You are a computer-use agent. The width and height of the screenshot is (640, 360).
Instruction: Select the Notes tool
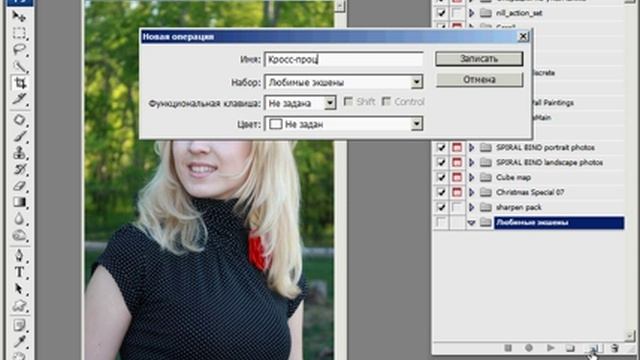pos(19,326)
